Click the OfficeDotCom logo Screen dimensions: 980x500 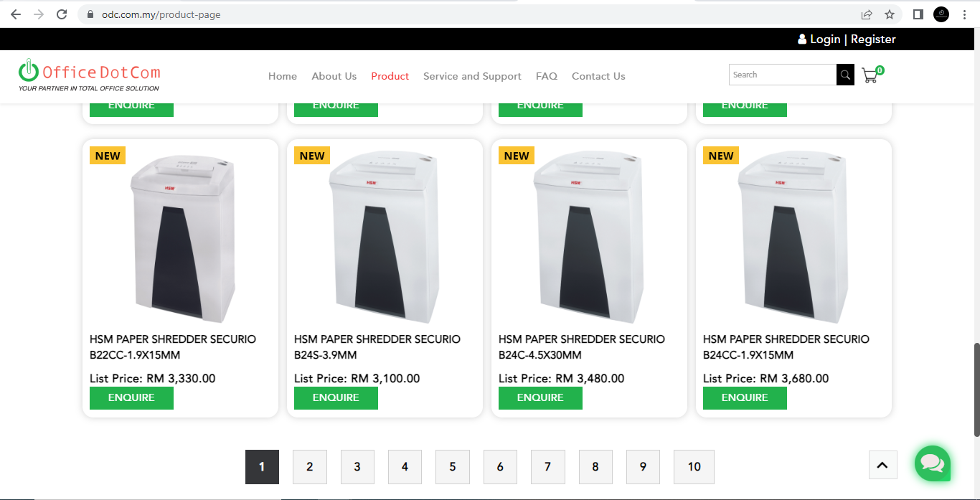coord(90,75)
